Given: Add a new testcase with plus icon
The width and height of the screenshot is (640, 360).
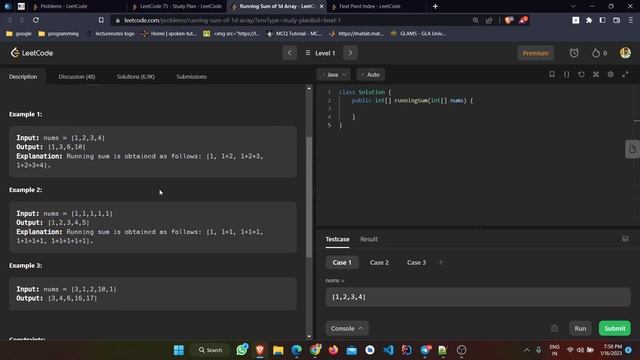Looking at the screenshot, I should (440, 262).
